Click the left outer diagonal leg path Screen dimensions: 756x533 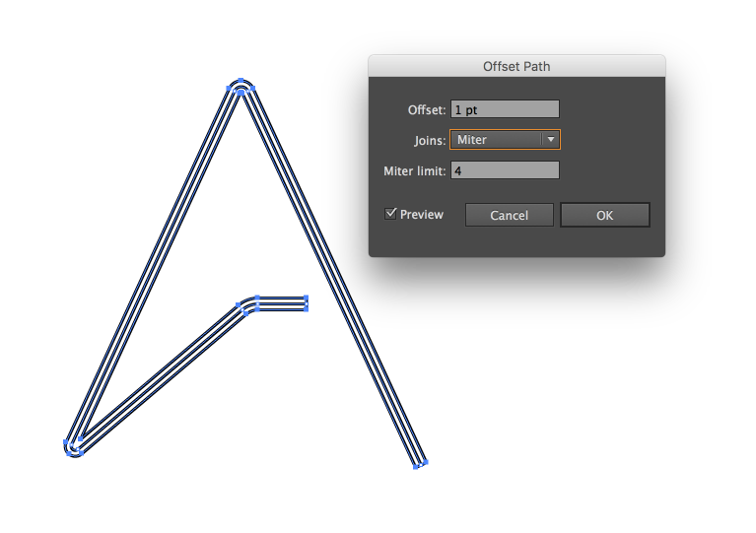point(152,265)
